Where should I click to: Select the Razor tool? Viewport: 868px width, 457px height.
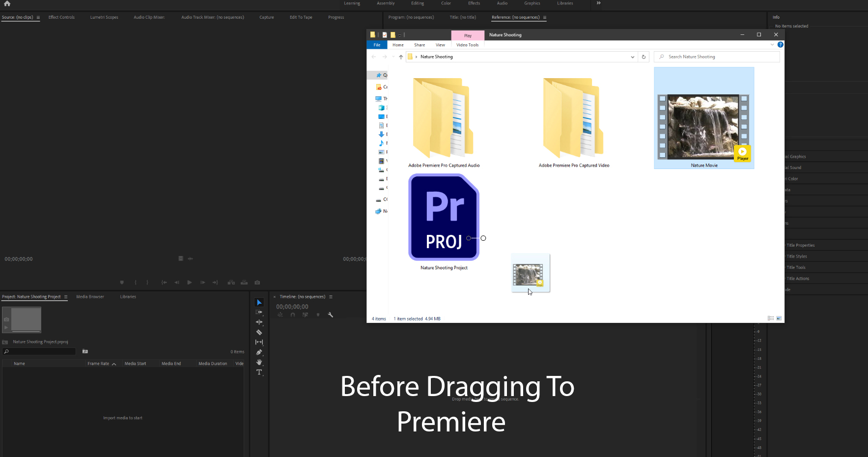(259, 332)
